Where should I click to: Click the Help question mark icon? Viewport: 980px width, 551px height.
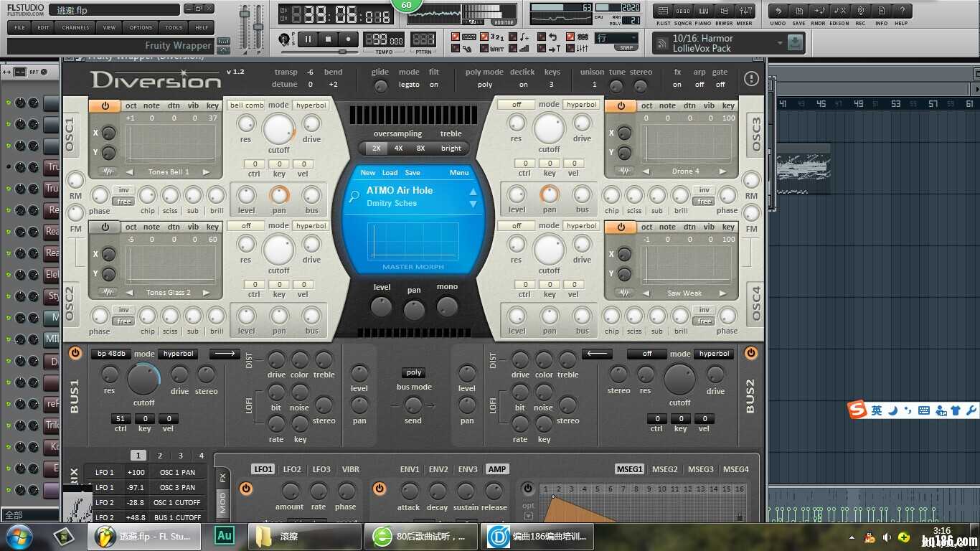(x=902, y=11)
